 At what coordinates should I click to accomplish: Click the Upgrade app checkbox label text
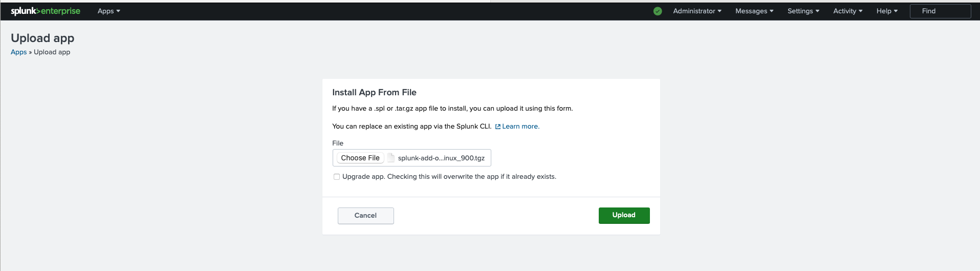click(449, 177)
